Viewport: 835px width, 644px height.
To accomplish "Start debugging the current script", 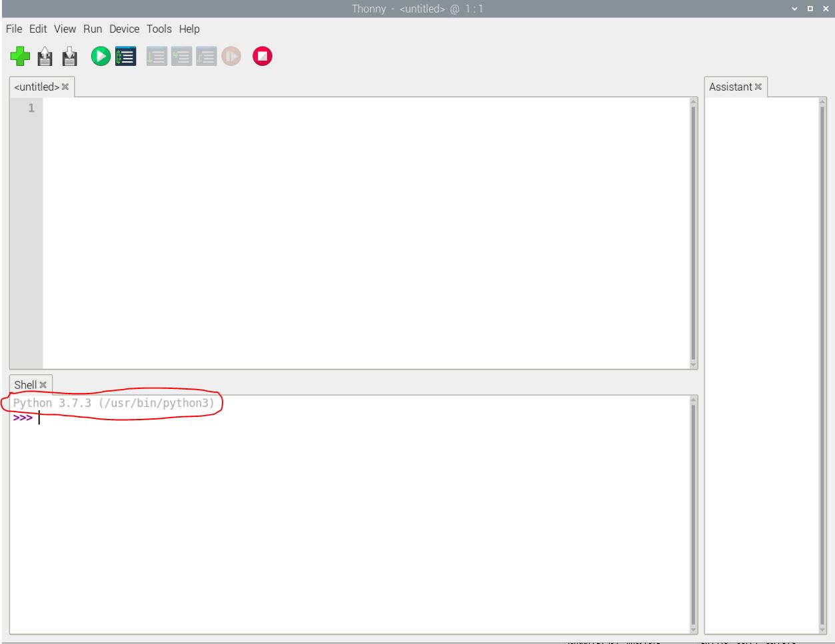I will point(125,57).
